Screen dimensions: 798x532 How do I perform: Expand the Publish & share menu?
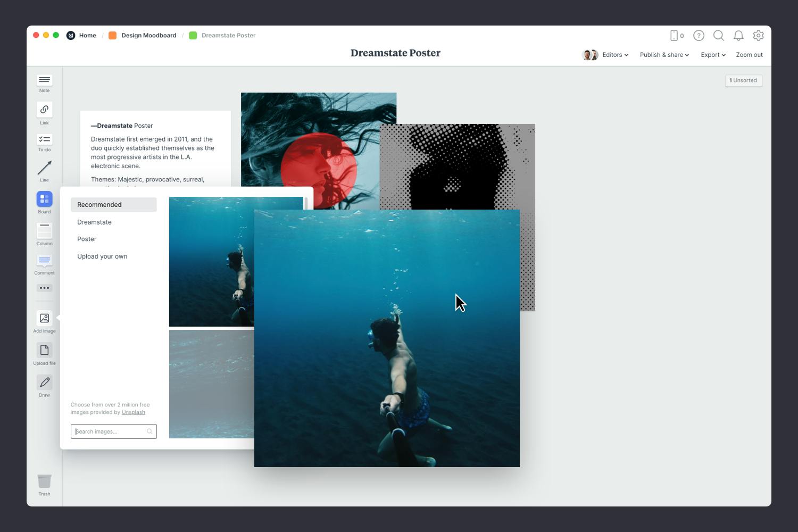click(663, 55)
